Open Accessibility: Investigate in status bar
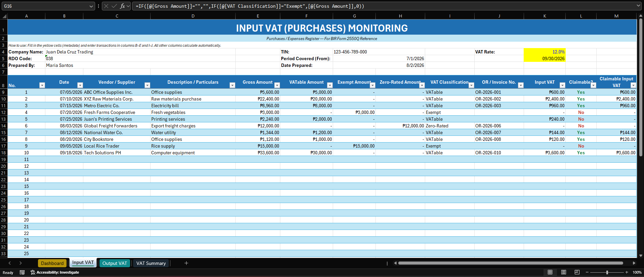Viewport: 644px width, 277px height. pyautogui.click(x=55, y=272)
